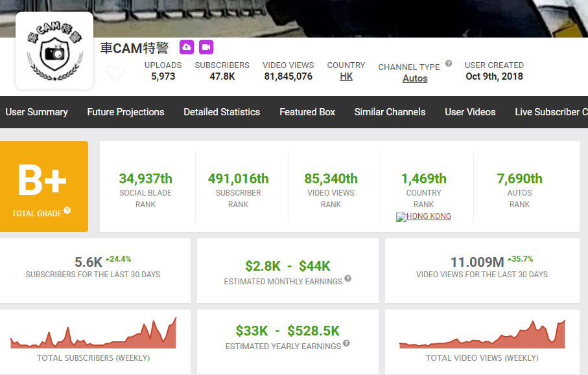Click the Total Subscribers (Weekly) chart
This screenshot has height=375, width=588.
point(93,334)
